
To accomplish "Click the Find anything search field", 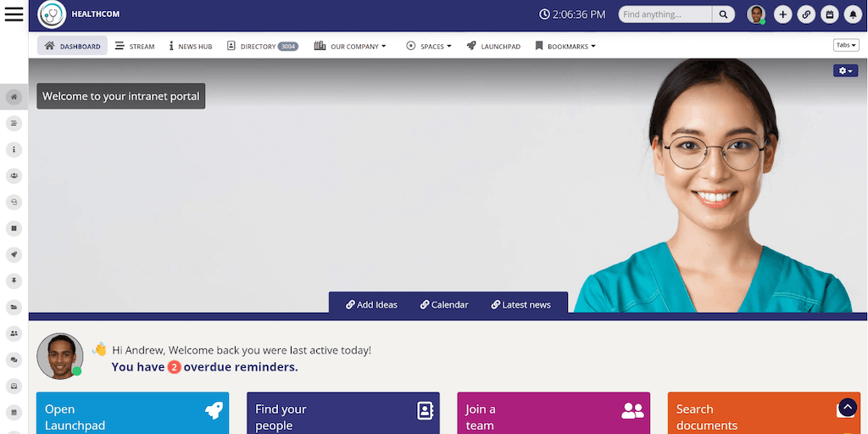I will click(x=665, y=14).
